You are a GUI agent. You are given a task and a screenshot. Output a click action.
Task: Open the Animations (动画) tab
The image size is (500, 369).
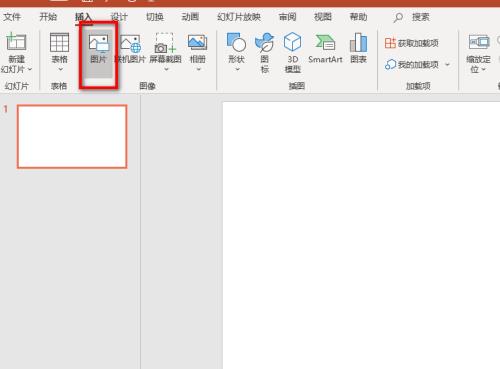[190, 17]
